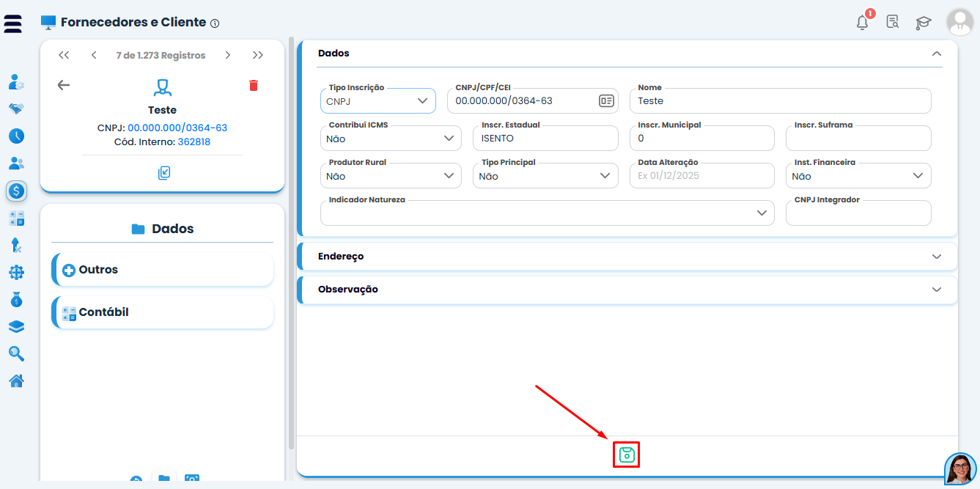The height and width of the screenshot is (489, 980).
Task: Jump to the last record
Action: [x=258, y=56]
